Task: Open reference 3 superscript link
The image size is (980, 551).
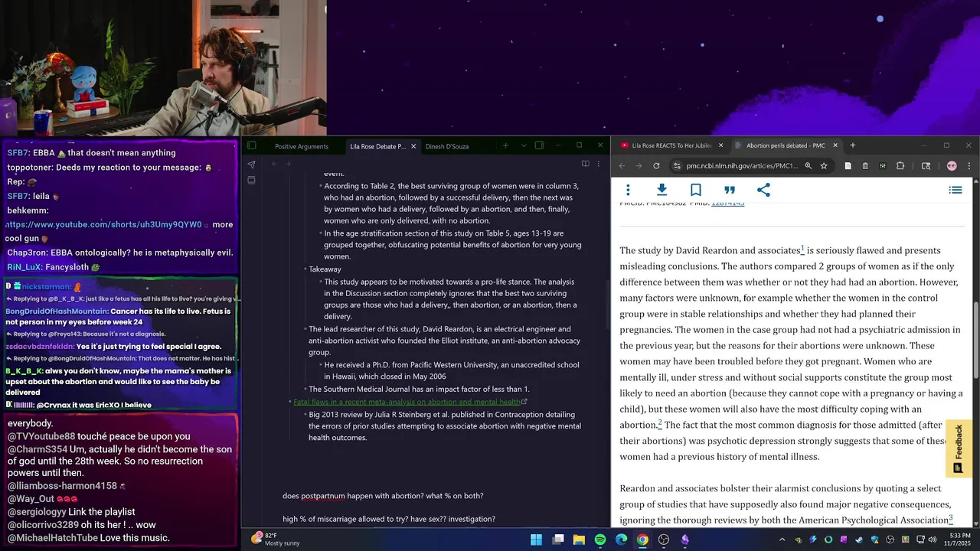Action: click(950, 518)
